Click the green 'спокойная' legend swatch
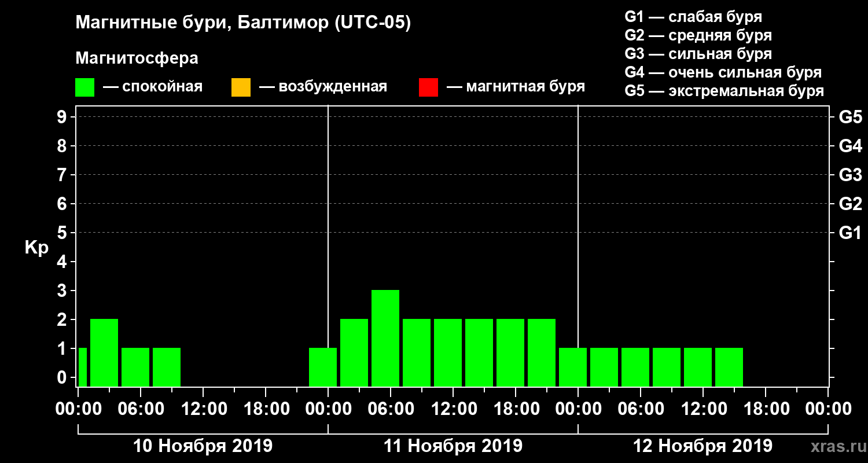The image size is (868, 463). 85,87
